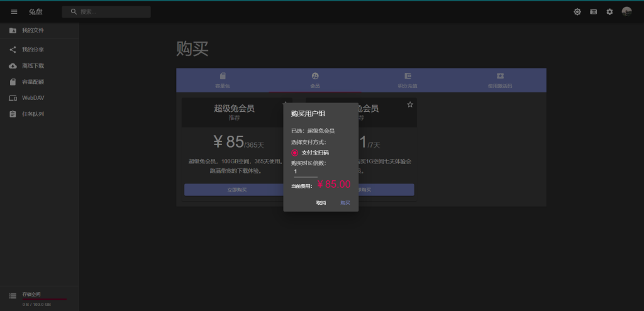Go to 我的分享 in the sidebar
Screen dimensions: 644x311
(33, 50)
